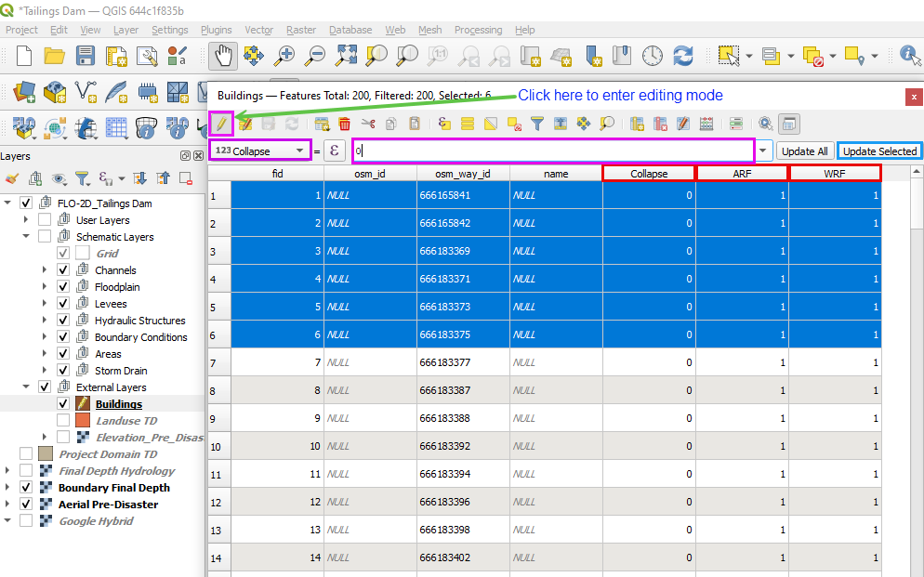
Task: Uncheck the Channels layer checkbox
Action: coord(63,270)
